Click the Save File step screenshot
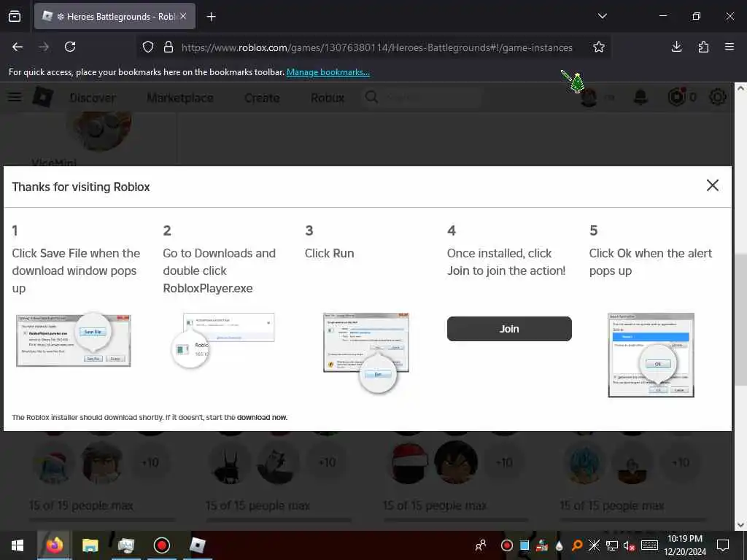The height and width of the screenshot is (560, 747). click(74, 340)
